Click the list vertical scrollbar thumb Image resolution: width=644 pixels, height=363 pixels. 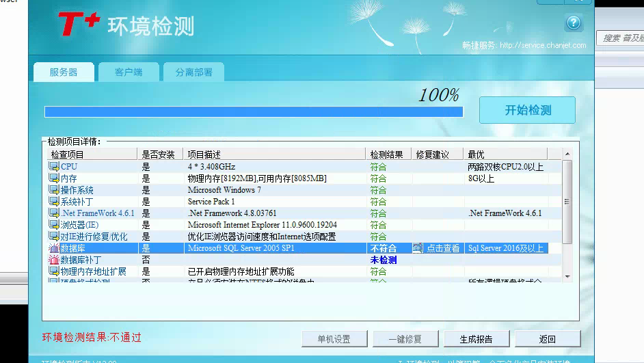567,202
